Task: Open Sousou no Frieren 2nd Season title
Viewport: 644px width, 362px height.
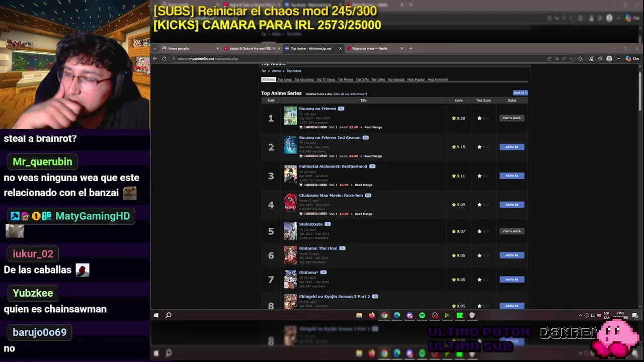Action: click(330, 138)
